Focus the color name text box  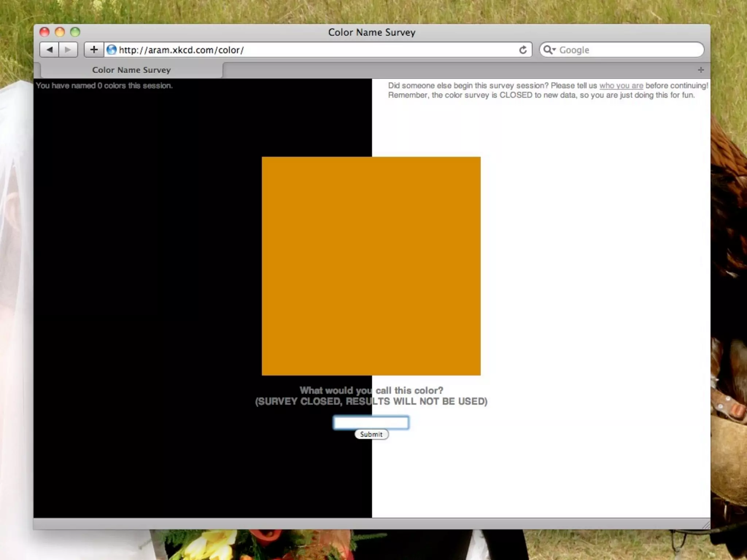371,423
